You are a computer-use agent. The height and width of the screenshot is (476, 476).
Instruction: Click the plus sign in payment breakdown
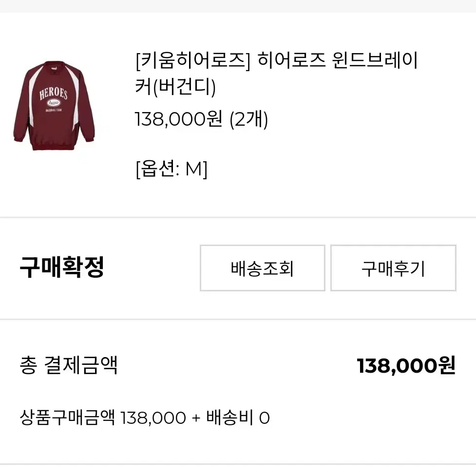(x=196, y=418)
